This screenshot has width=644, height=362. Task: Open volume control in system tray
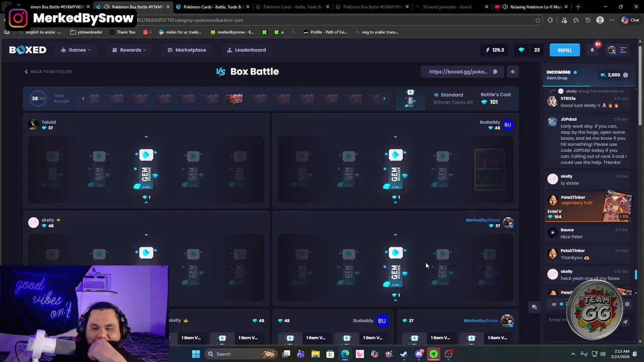(x=603, y=354)
